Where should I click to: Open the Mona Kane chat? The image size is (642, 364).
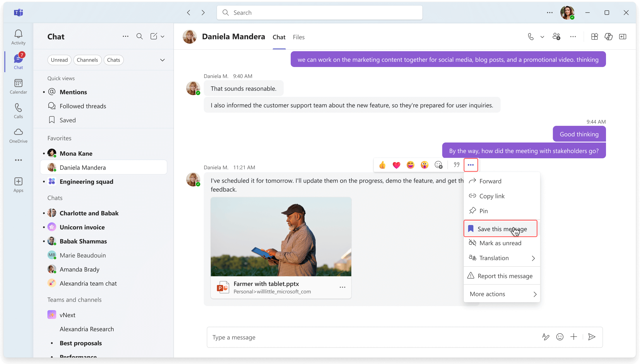click(x=76, y=154)
